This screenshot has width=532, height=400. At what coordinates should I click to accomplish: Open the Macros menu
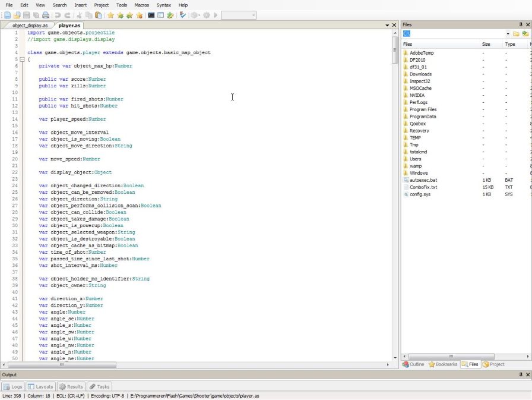pos(141,5)
